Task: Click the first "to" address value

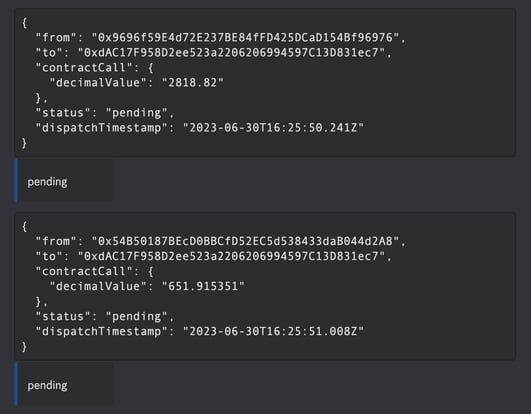Action: point(232,52)
